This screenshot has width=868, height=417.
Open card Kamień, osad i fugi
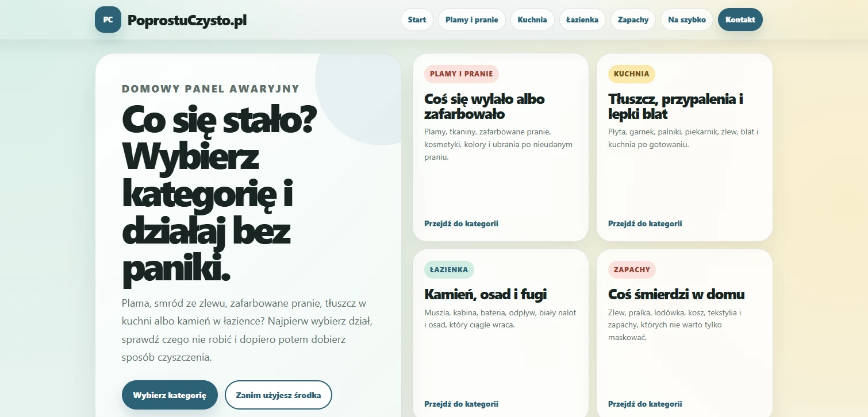click(501, 333)
